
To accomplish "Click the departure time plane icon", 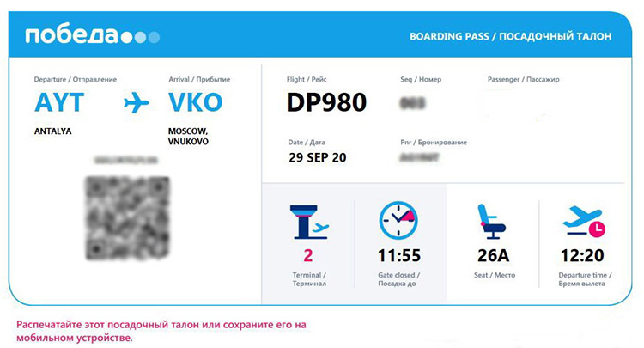I will (x=584, y=221).
